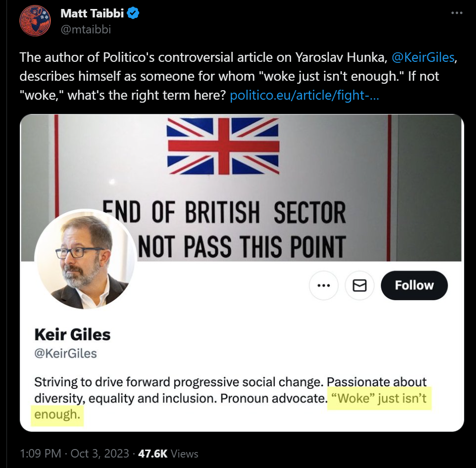476x468 pixels.
Task: Click the 47.6K Views count
Action: [x=168, y=454]
